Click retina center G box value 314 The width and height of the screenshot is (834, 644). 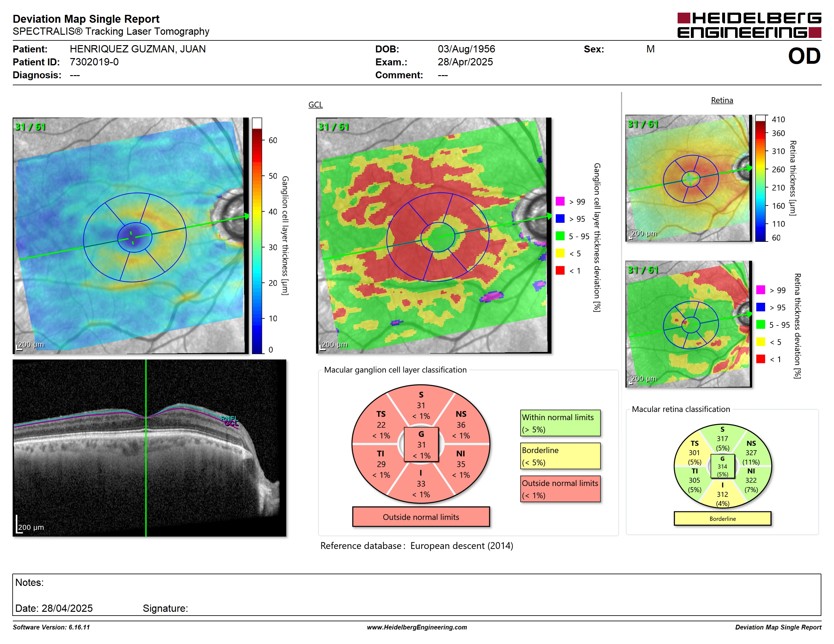coord(722,466)
